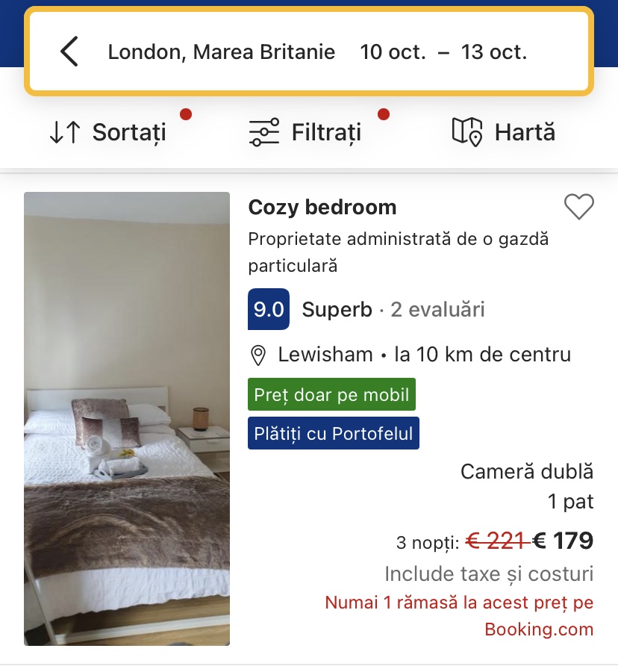Tap Lewisham location text
Screen dimensions: 618x672
pyautogui.click(x=325, y=355)
